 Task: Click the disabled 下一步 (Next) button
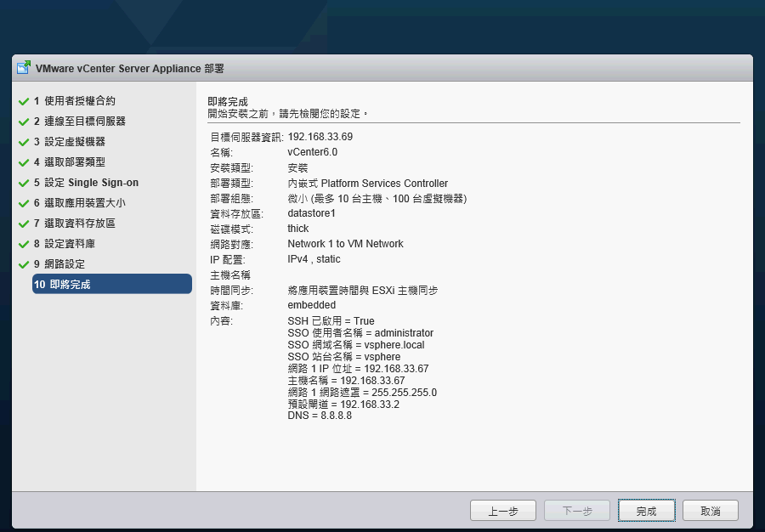(x=577, y=511)
